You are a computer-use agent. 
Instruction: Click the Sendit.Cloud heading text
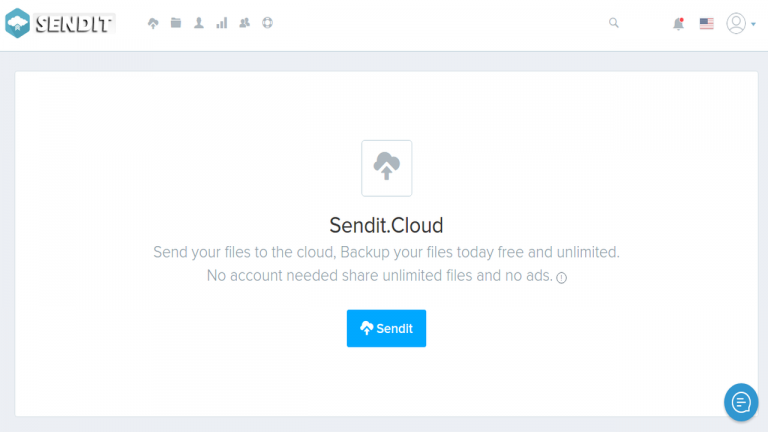point(386,225)
